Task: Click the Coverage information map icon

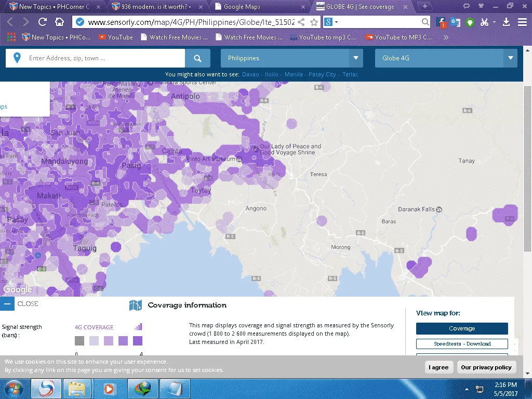Action: (x=136, y=305)
